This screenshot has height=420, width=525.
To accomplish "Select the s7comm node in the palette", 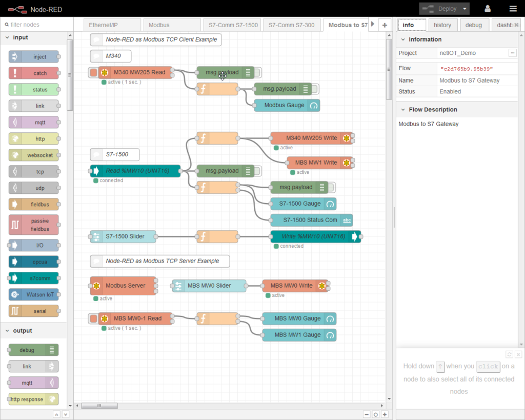I will click(34, 278).
